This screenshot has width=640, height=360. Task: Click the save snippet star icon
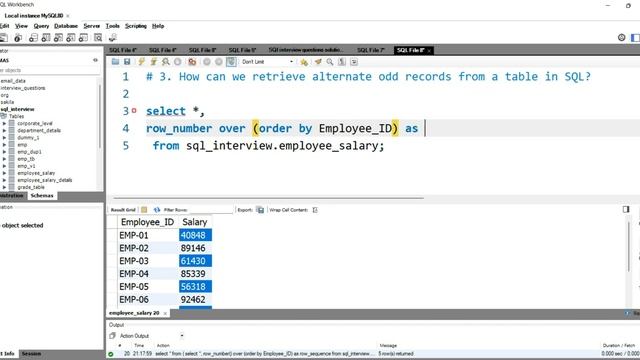pos(304,62)
